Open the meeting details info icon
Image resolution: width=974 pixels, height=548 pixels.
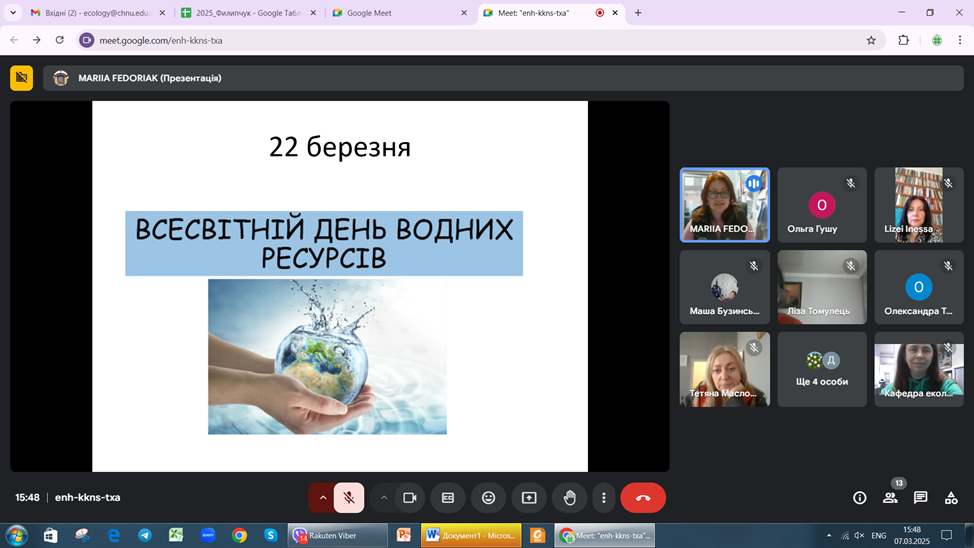pyautogui.click(x=860, y=498)
